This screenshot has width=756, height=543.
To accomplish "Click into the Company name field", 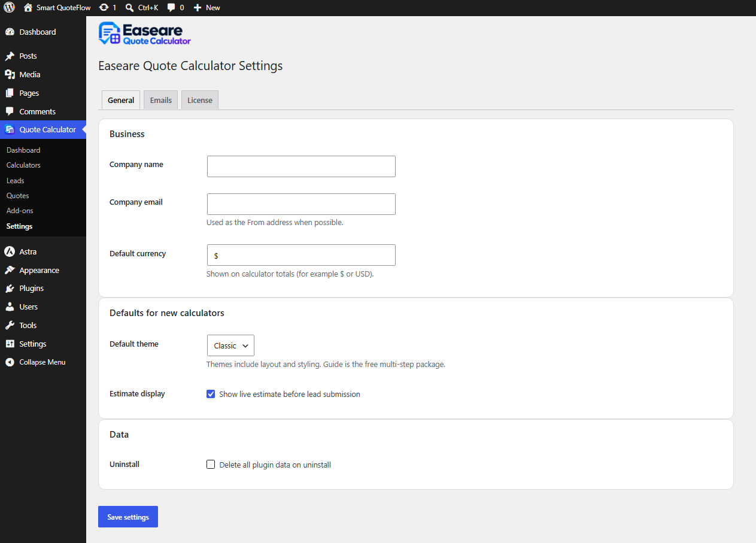I will tap(301, 166).
